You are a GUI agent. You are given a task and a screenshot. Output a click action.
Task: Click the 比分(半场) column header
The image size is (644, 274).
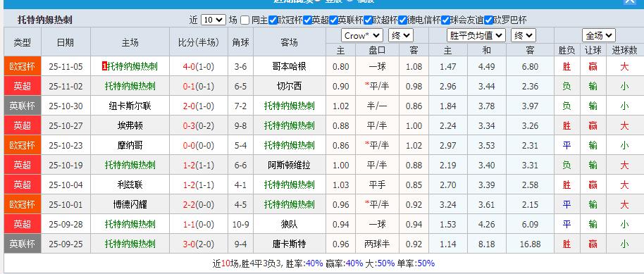[x=199, y=42]
